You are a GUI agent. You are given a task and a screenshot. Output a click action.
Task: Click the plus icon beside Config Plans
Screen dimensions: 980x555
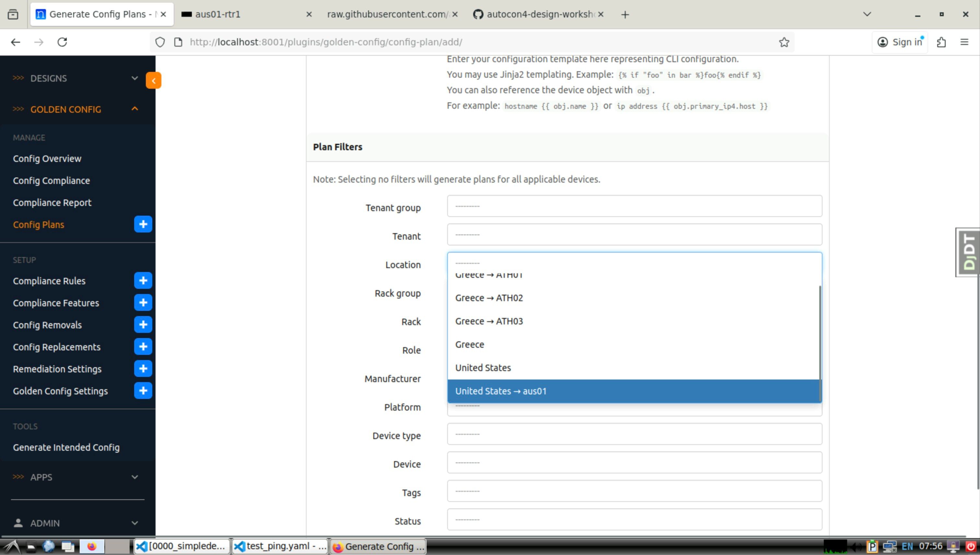[x=143, y=224]
